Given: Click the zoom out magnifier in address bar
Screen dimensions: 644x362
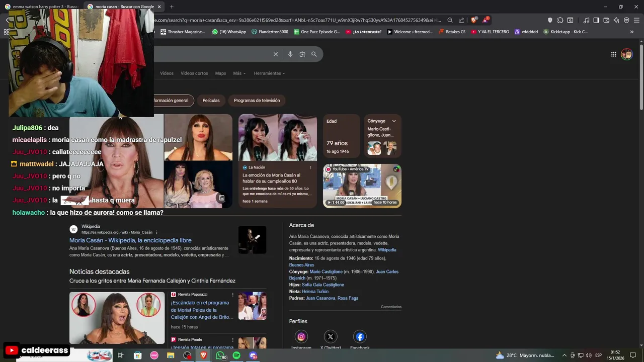Looking at the screenshot, I should pyautogui.click(x=450, y=20).
